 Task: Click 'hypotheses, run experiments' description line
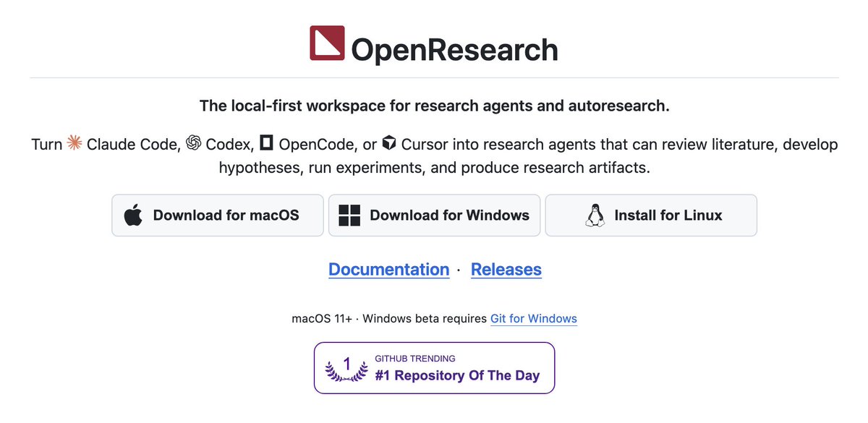click(x=435, y=168)
